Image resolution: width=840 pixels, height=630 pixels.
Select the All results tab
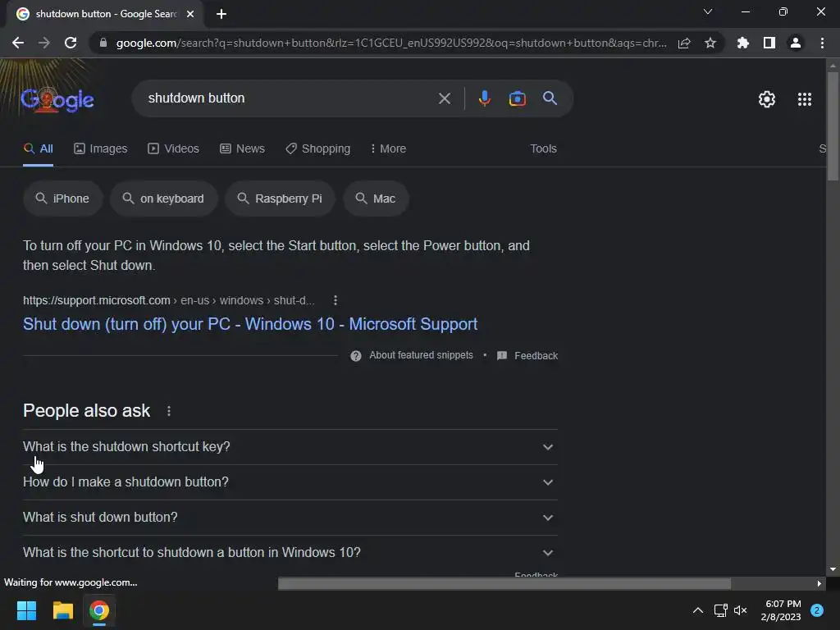[x=38, y=149]
